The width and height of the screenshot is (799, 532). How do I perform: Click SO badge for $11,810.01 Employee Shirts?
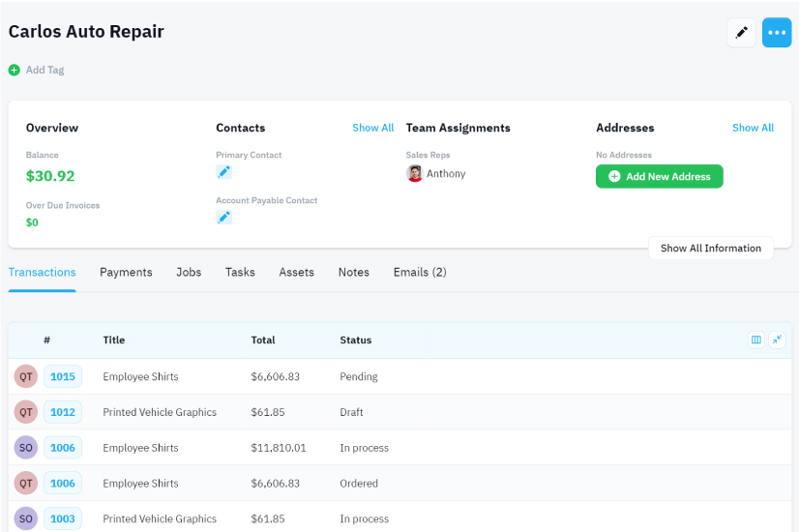[x=26, y=448]
